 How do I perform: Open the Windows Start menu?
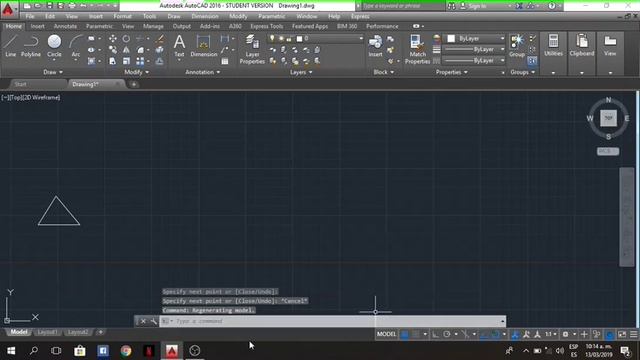pos(11,351)
